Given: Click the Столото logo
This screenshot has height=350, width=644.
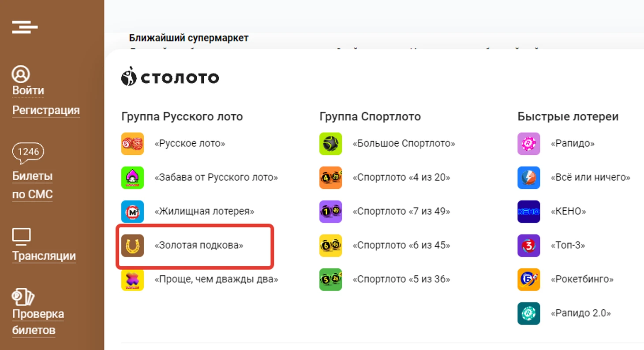Looking at the screenshot, I should (170, 76).
